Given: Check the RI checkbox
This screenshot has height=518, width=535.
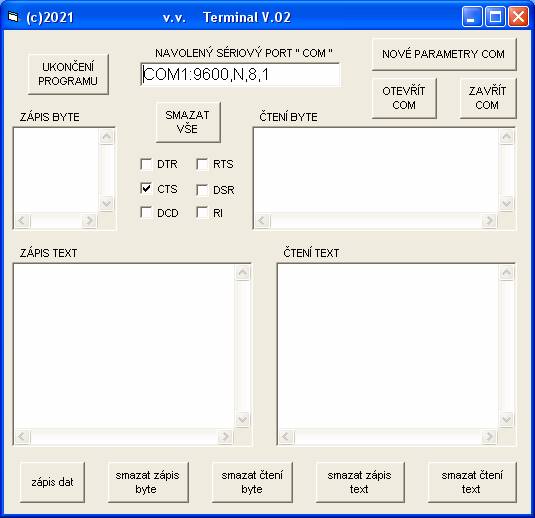Looking at the screenshot, I should click(x=202, y=213).
